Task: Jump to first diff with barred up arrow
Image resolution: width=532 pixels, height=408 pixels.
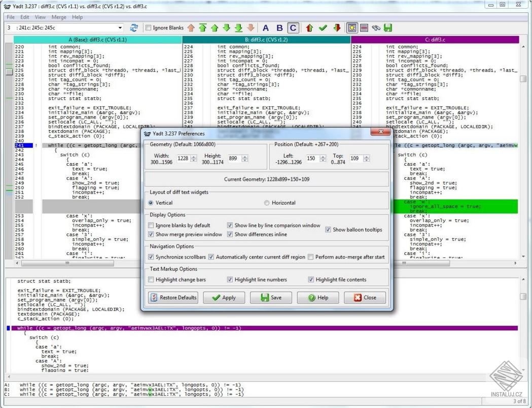Action: click(202, 28)
